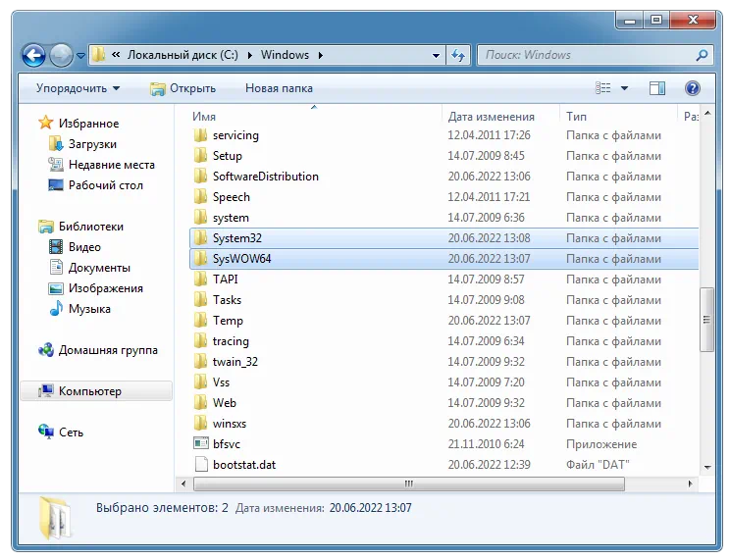Image resolution: width=730 pixels, height=560 pixels.
Task: Click the Web folder icon
Action: (x=201, y=403)
